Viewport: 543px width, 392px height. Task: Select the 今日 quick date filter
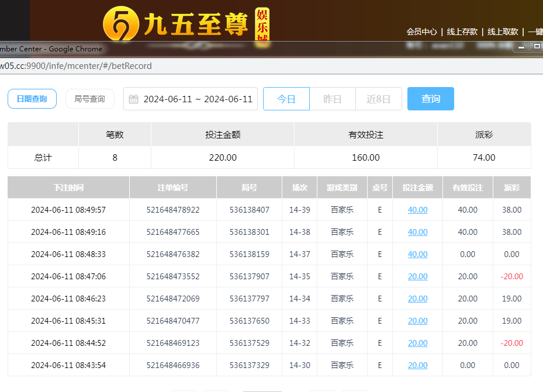pyautogui.click(x=286, y=99)
